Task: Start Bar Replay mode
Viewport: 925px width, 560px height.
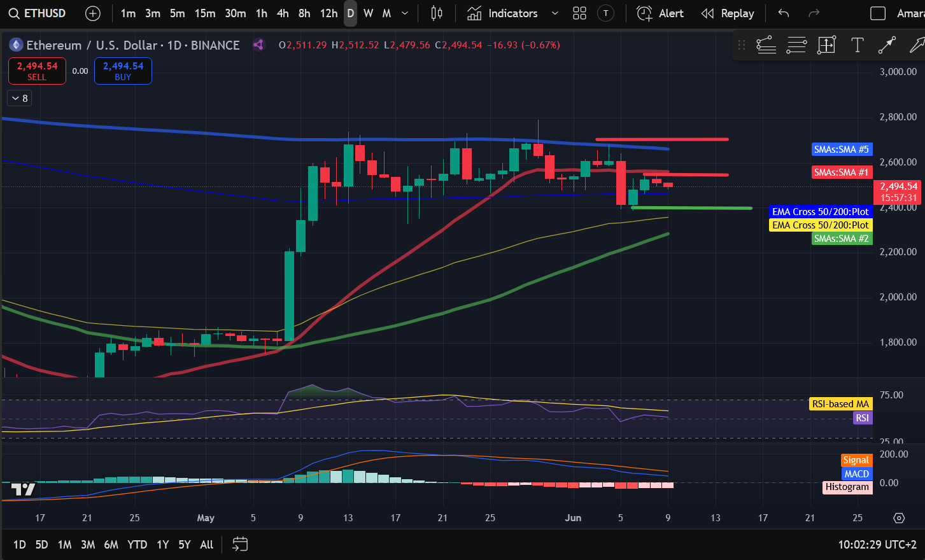Action: pos(728,13)
